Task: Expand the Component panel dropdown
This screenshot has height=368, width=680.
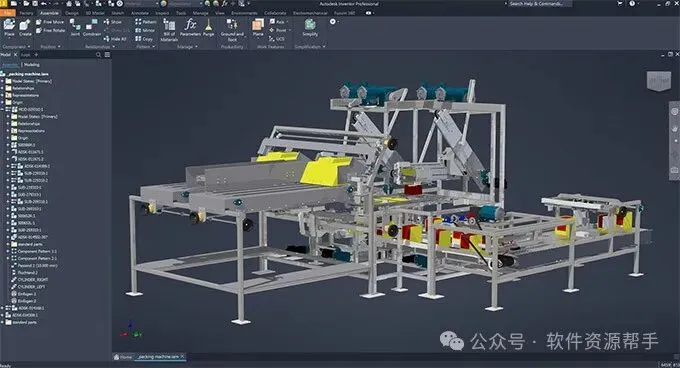Action: coord(16,47)
